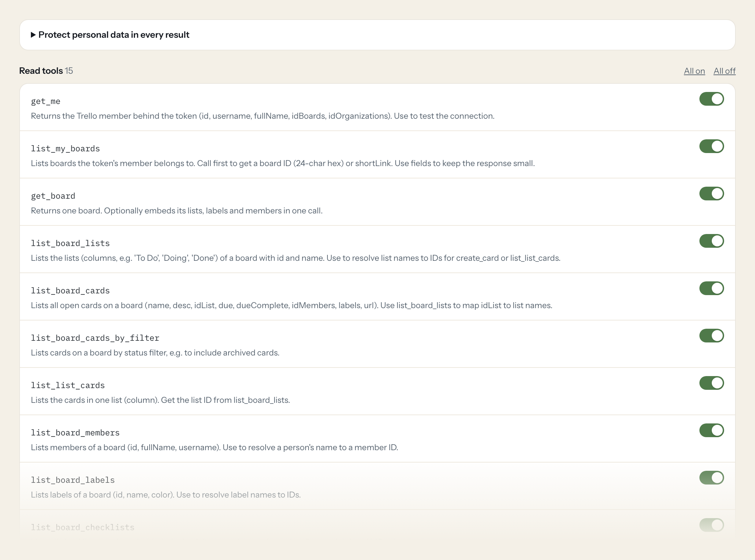Click description 'Returns one board. Optionally embeds'

[x=177, y=211]
